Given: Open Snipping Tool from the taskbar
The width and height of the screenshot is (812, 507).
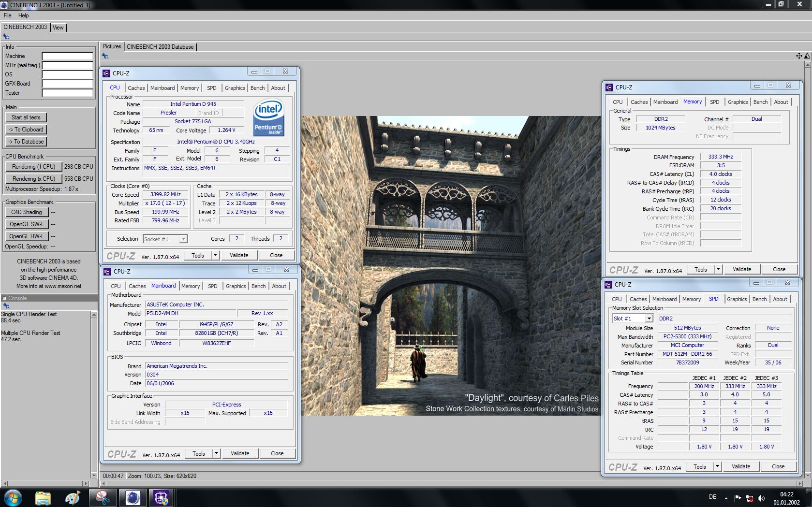Looking at the screenshot, I should pos(103,498).
